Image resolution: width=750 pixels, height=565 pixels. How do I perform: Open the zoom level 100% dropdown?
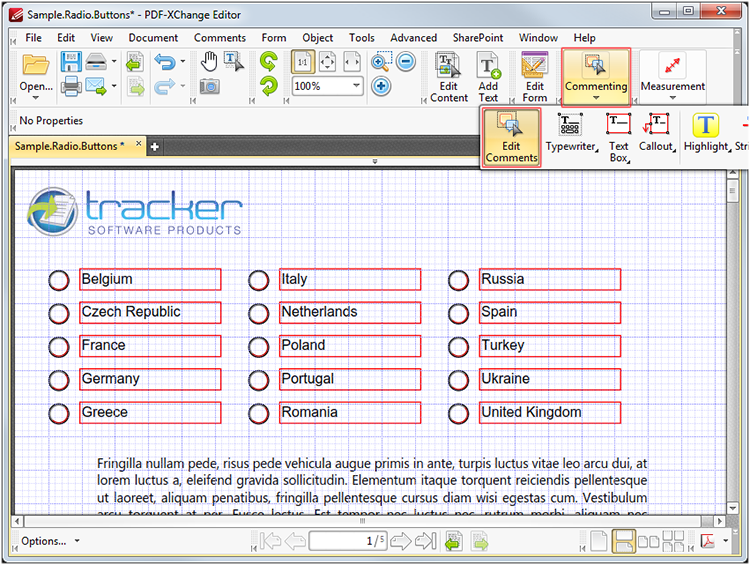tap(356, 86)
